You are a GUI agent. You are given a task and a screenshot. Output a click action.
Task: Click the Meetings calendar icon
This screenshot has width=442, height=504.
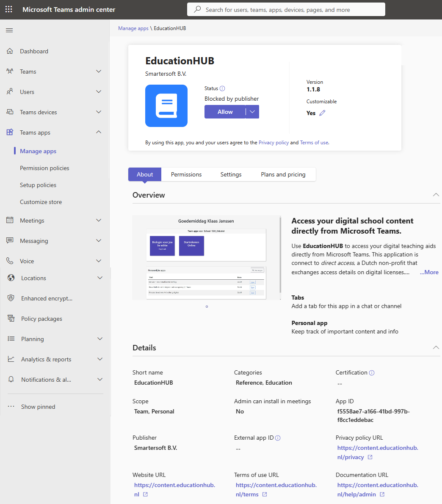point(10,220)
